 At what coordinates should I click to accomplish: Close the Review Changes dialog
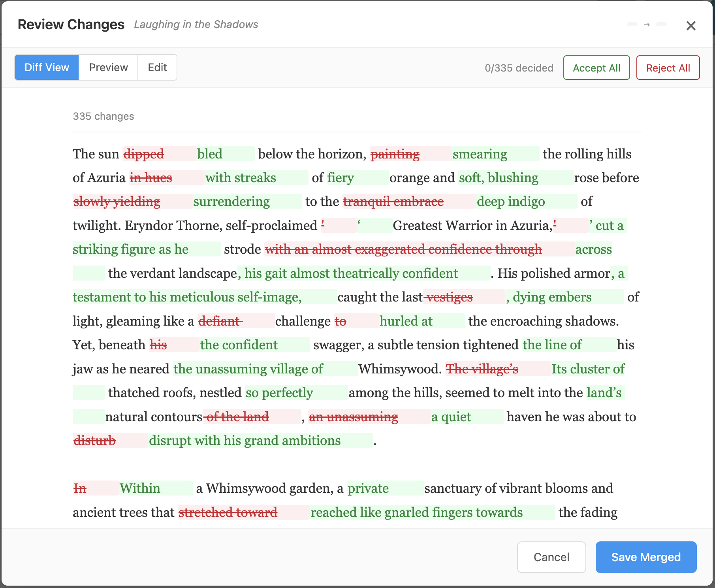[691, 26]
